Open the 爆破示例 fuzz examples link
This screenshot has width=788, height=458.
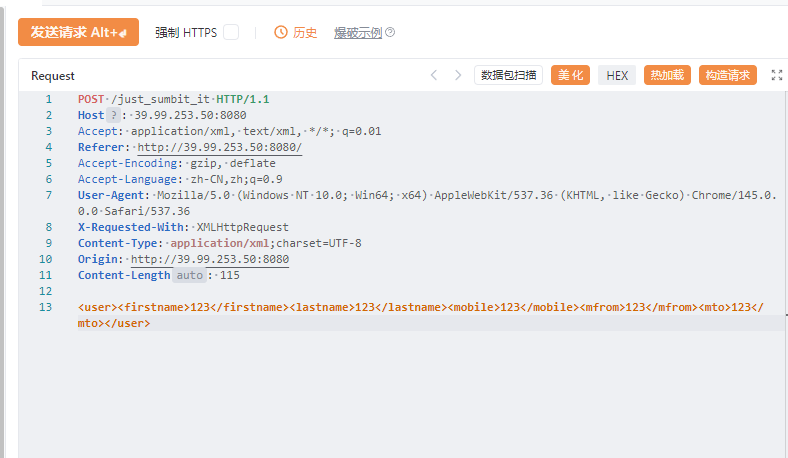(x=358, y=32)
